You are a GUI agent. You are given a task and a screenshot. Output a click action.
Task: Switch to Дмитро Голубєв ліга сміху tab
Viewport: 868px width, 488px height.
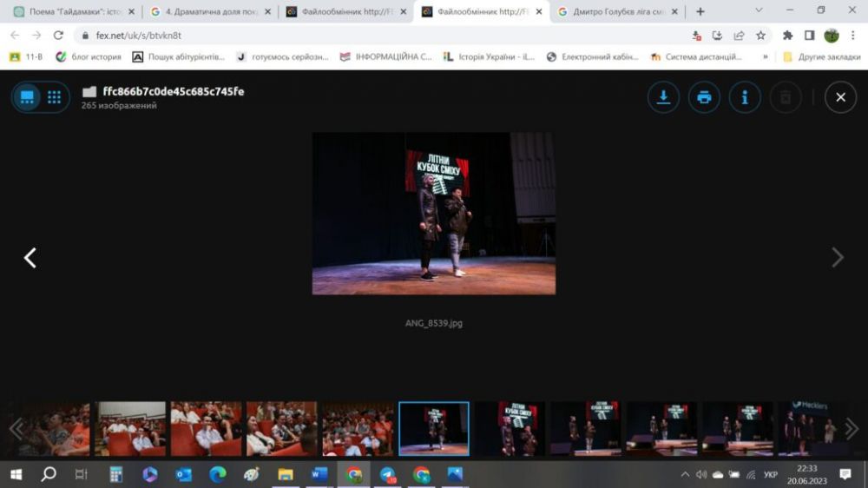[x=613, y=12]
